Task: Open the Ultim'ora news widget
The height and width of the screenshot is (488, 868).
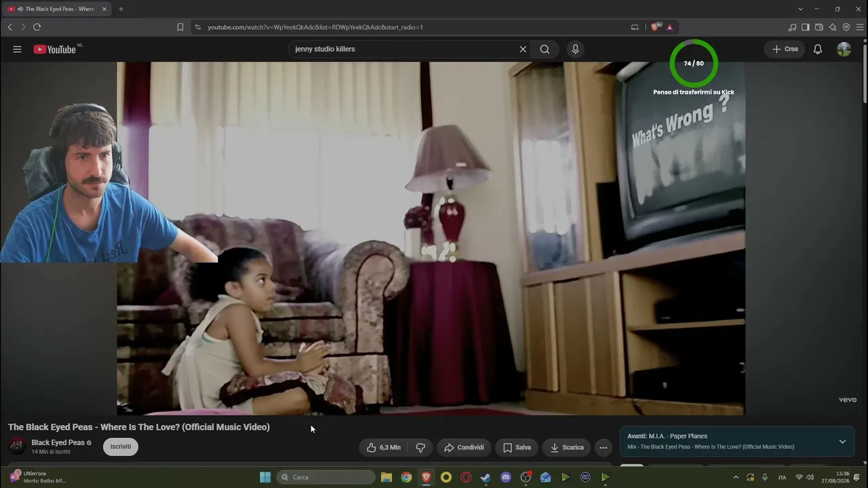Action: click(37, 477)
